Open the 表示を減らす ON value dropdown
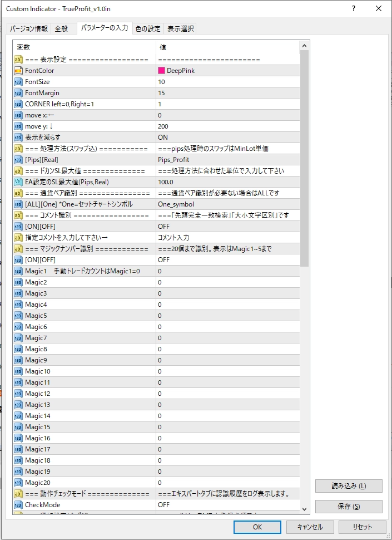Viewport: 392px width, 540px height. point(227,138)
